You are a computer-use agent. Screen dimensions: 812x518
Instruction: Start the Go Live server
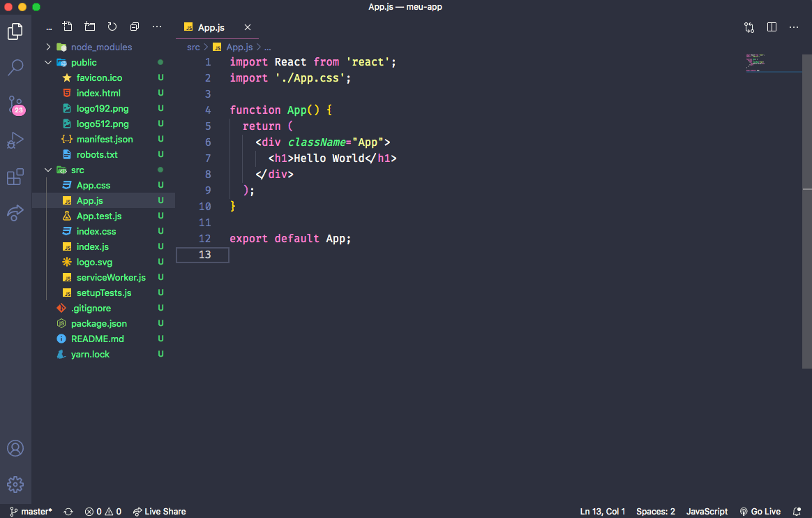tap(760, 511)
